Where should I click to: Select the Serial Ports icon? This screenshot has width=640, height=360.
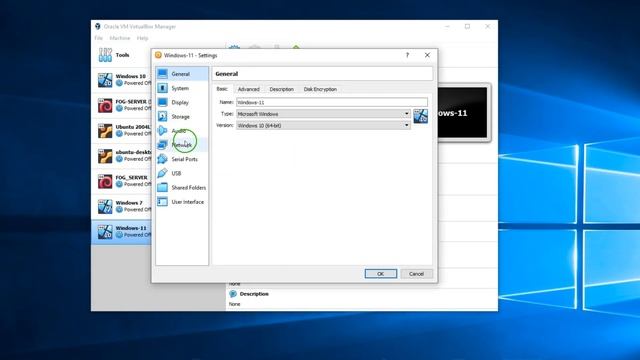pyautogui.click(x=162, y=159)
